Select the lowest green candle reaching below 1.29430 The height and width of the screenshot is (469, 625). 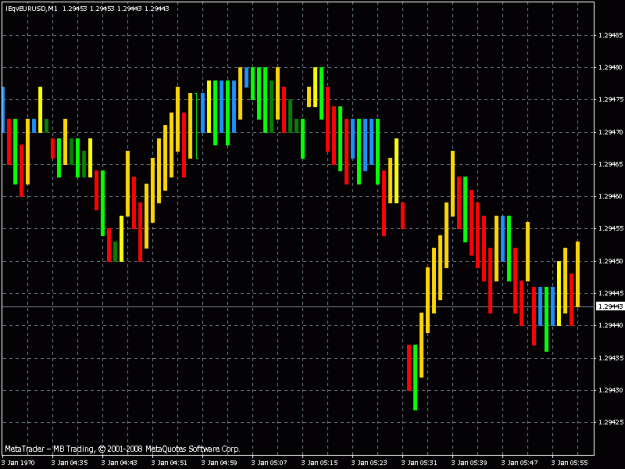415,377
